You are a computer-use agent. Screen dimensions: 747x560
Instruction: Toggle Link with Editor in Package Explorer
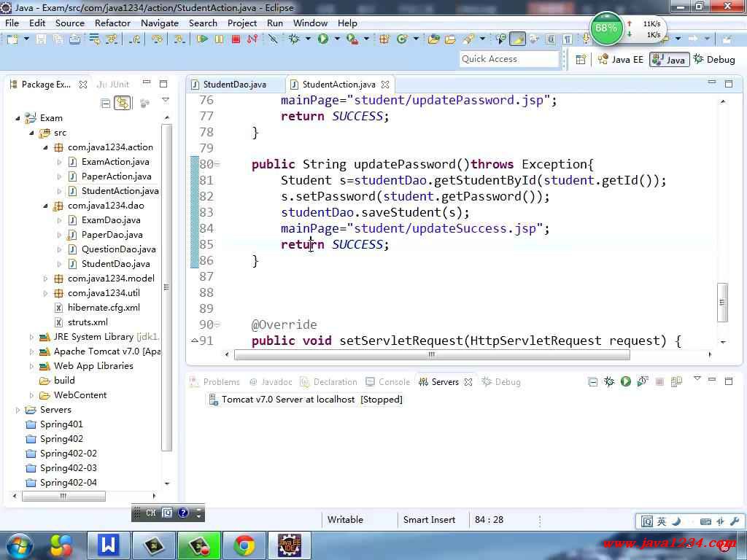123,103
